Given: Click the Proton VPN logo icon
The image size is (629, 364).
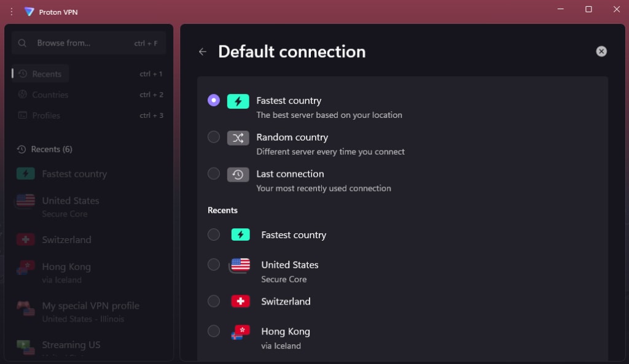Looking at the screenshot, I should click(29, 12).
